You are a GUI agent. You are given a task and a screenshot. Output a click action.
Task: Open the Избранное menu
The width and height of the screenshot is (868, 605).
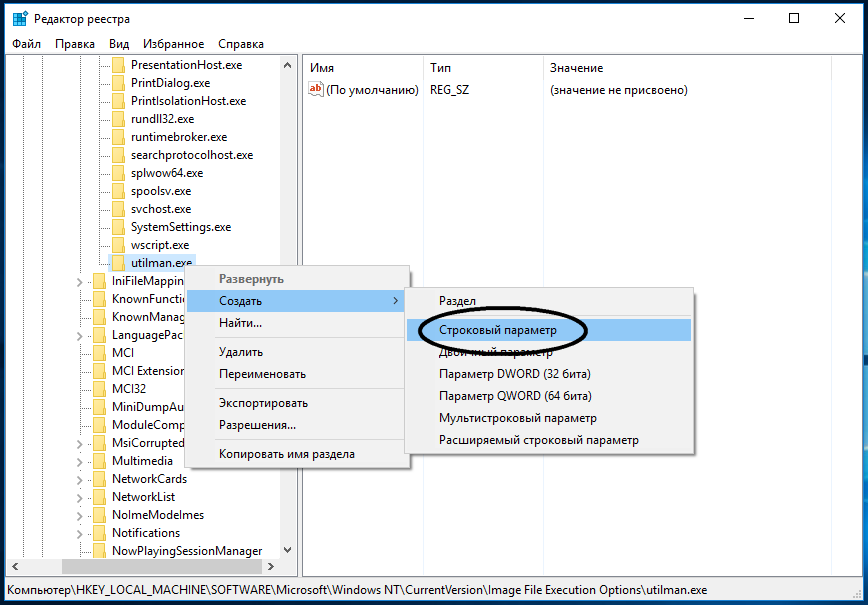[173, 44]
